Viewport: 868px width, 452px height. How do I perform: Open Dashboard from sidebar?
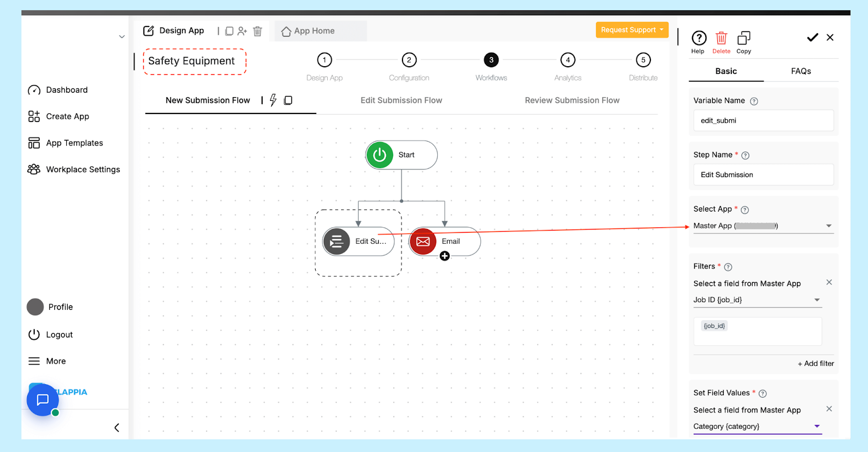(x=58, y=90)
